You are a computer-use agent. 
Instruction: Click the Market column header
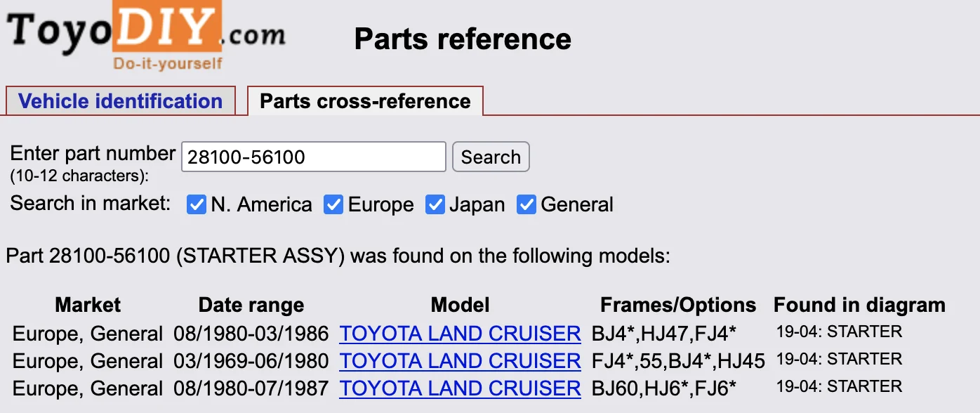click(x=88, y=305)
